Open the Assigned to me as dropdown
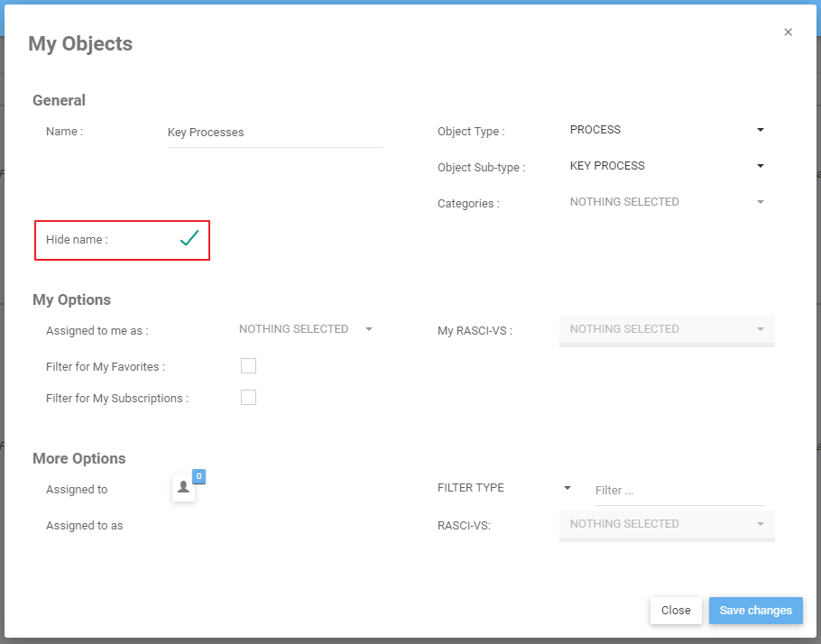821x644 pixels. coord(305,329)
